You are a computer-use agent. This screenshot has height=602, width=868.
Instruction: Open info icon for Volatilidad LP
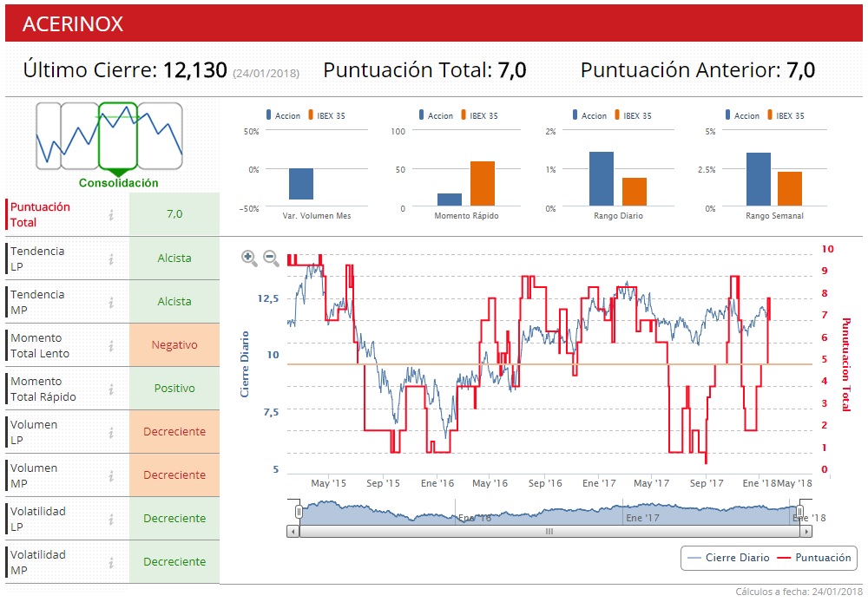point(111,519)
